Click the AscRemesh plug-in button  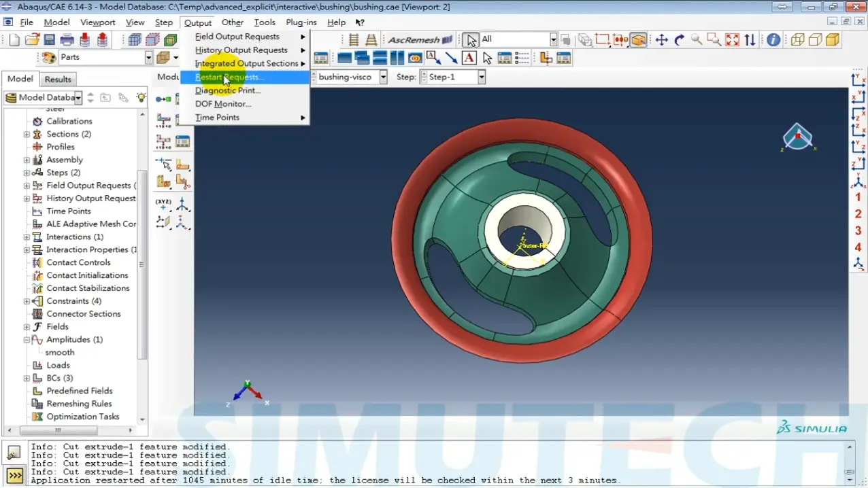(x=420, y=40)
